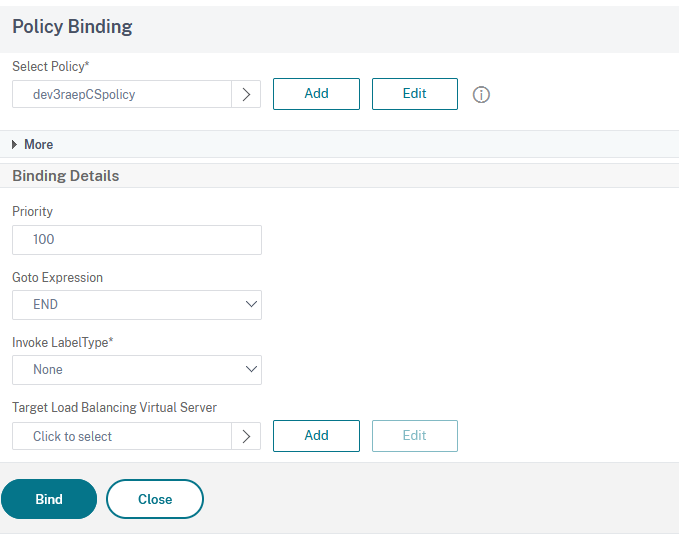Click the Binding Details section header
The height and width of the screenshot is (543, 679).
[66, 176]
